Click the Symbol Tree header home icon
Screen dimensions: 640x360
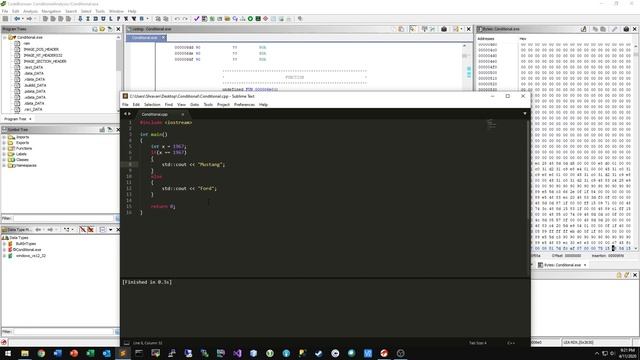[x=102, y=129]
